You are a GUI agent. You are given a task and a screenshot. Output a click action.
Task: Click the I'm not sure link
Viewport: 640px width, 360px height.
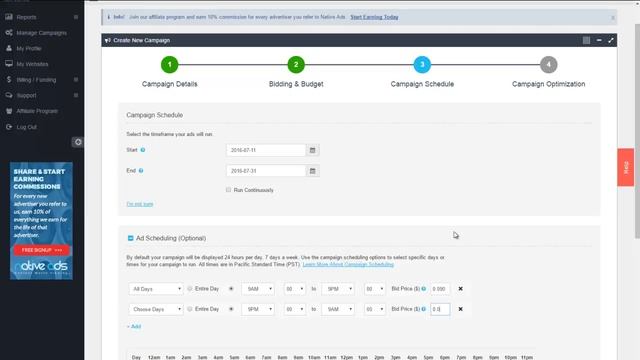click(x=140, y=204)
